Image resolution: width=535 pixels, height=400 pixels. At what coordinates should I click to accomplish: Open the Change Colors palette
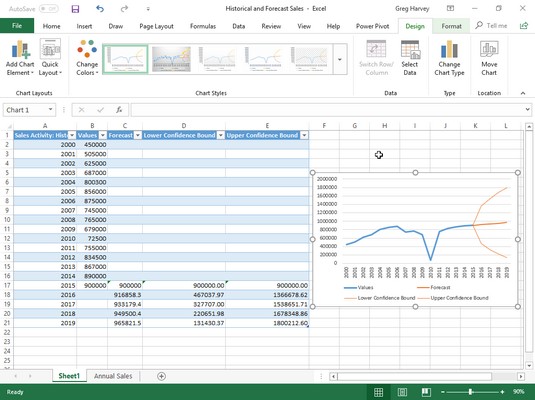pyautogui.click(x=87, y=58)
